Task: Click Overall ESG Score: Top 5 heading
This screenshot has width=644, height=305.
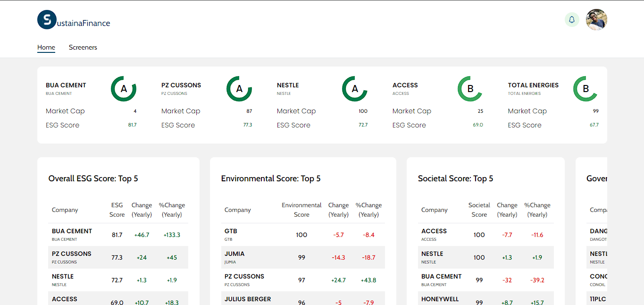Action: [93, 178]
